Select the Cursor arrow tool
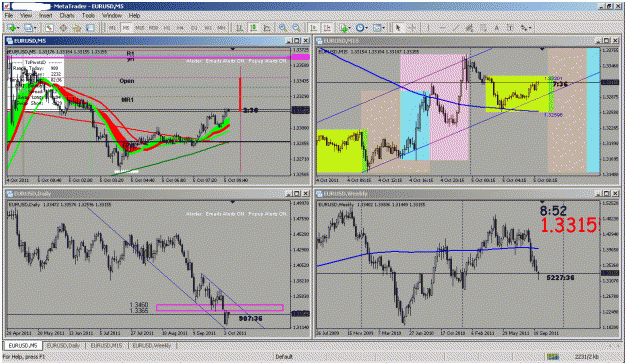 pos(397,27)
